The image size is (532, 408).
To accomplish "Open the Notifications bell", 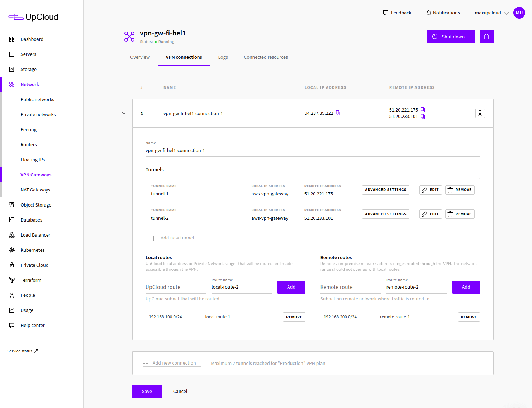I will [443, 13].
